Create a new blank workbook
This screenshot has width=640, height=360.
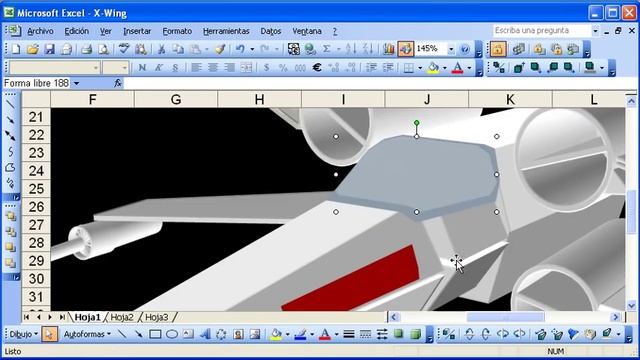16,49
